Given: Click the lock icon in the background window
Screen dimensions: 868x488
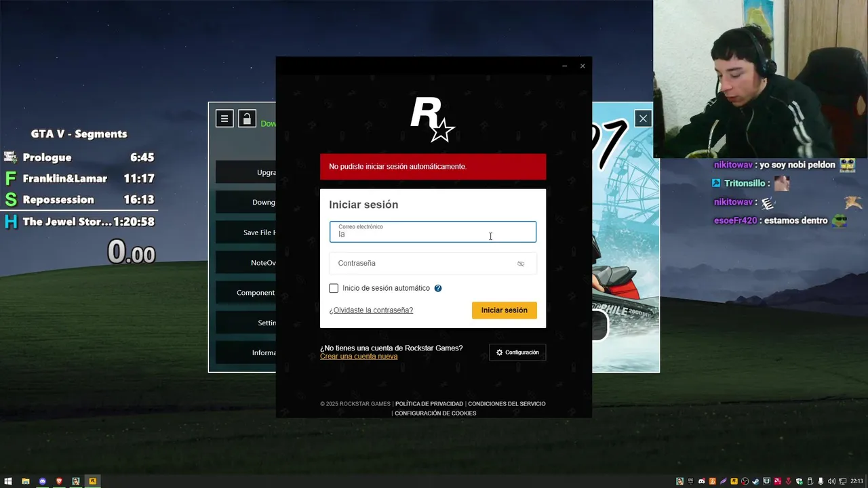Looking at the screenshot, I should [247, 119].
